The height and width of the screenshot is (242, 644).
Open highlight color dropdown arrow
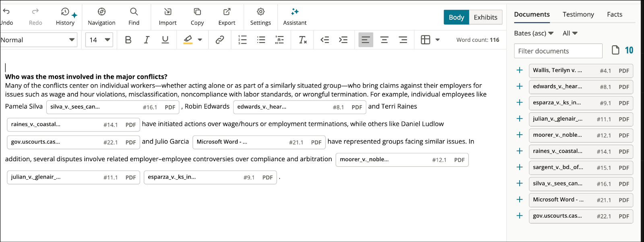tap(200, 40)
